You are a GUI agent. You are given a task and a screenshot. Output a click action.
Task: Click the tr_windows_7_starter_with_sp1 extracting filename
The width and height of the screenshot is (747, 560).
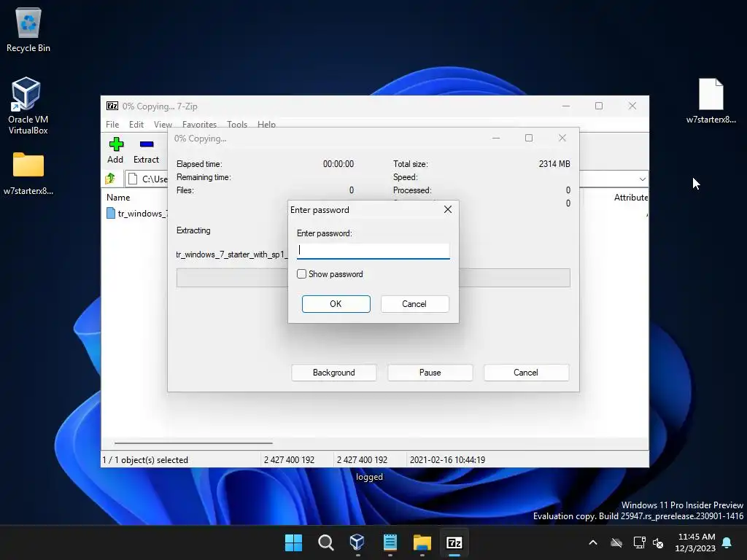tap(231, 254)
